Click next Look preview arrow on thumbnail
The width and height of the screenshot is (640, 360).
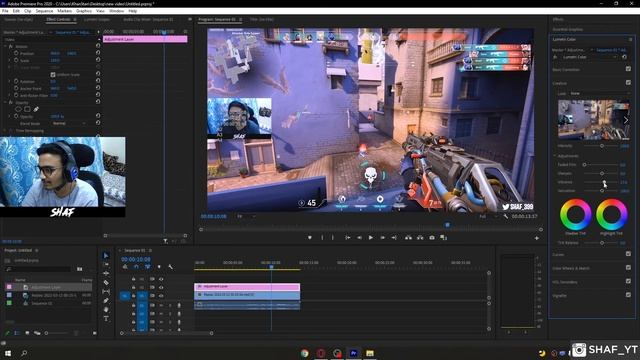point(626,120)
